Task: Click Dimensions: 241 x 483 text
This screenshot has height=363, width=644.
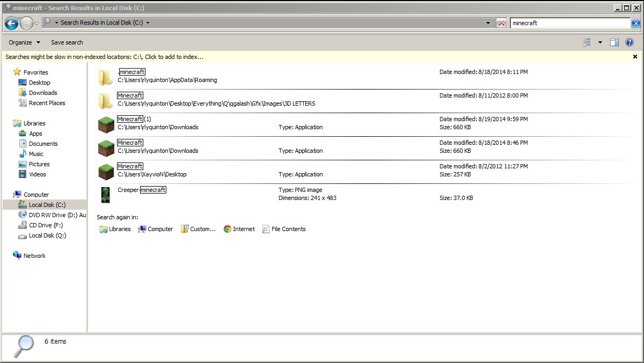Action: point(308,198)
